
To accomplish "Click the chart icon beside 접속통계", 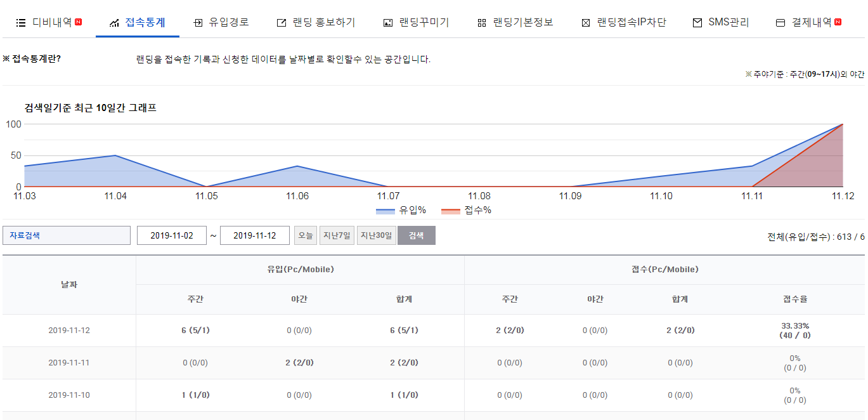I will click(x=114, y=23).
